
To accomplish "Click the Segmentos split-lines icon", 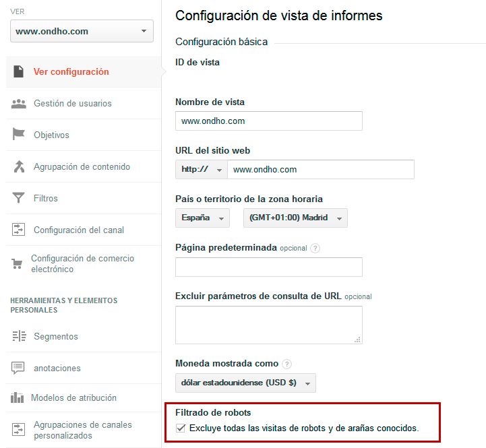I will click(x=20, y=336).
